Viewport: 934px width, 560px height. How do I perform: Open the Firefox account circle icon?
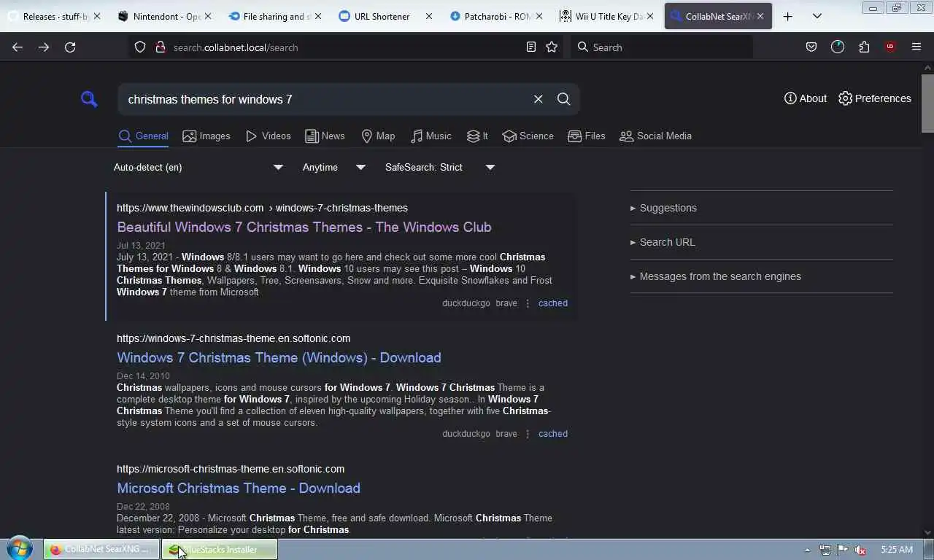click(838, 47)
